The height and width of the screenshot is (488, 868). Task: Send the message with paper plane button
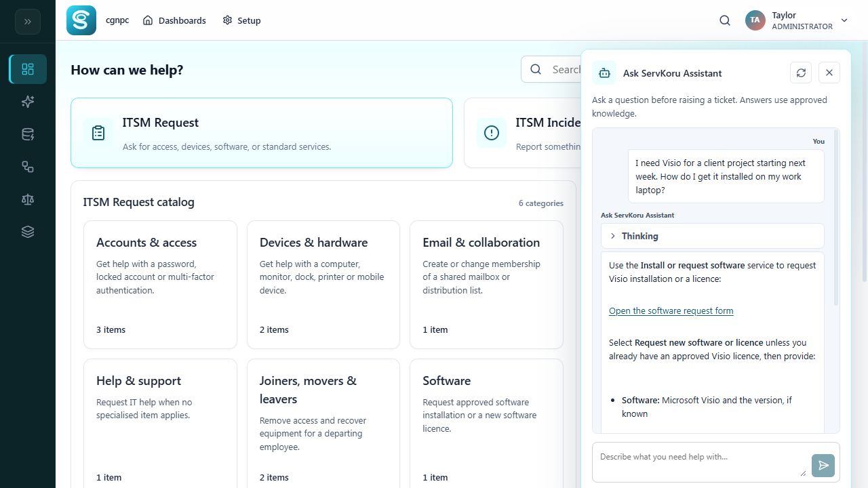[823, 466]
